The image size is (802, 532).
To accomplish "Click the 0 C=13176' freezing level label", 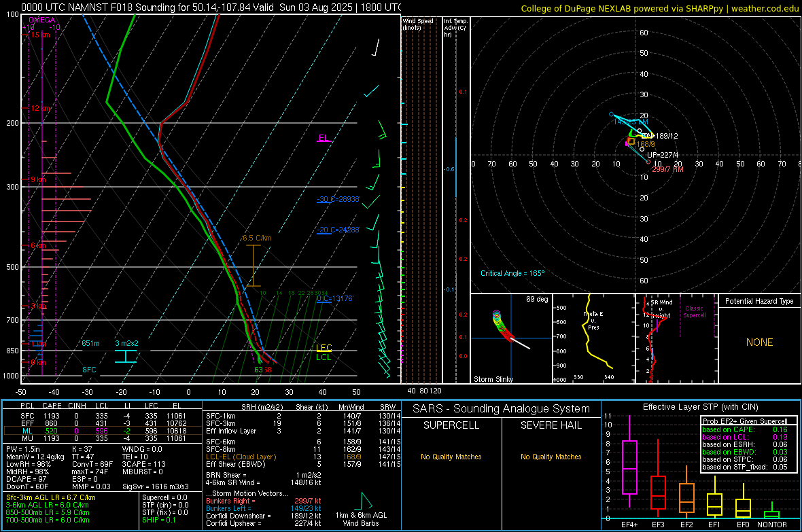I will pos(335,299).
